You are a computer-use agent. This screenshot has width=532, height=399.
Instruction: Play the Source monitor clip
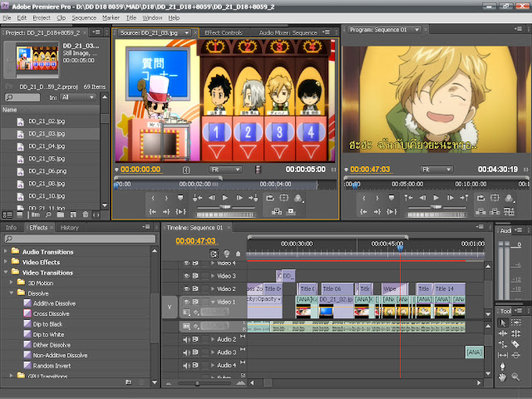click(225, 198)
